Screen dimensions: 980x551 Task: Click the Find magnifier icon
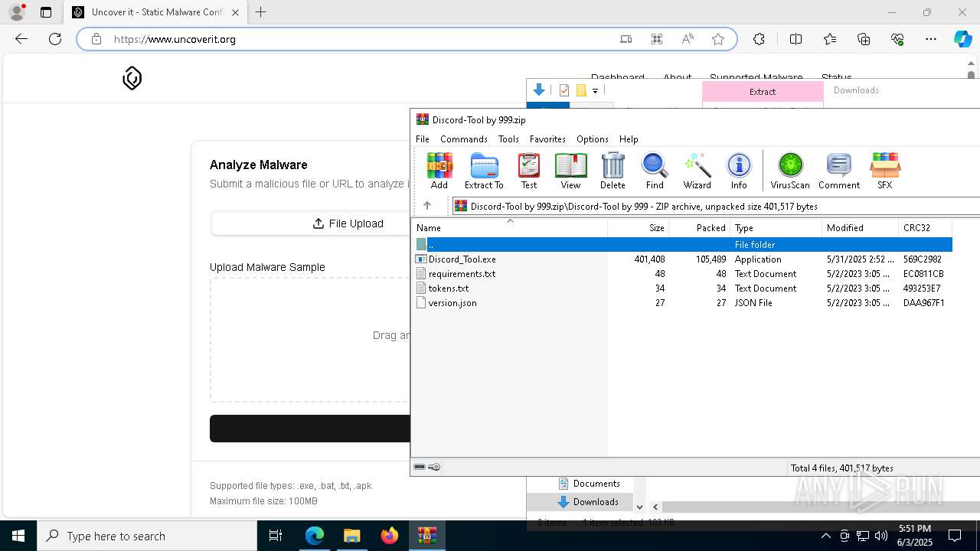(655, 170)
